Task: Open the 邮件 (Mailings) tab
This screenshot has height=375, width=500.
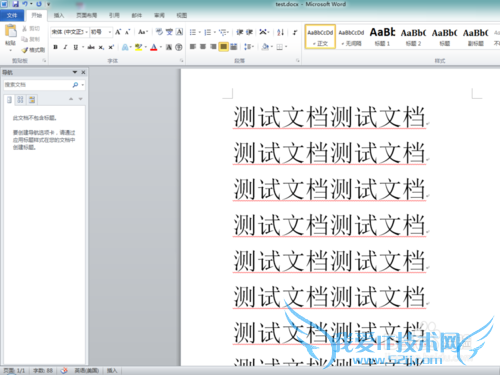Action: click(137, 15)
